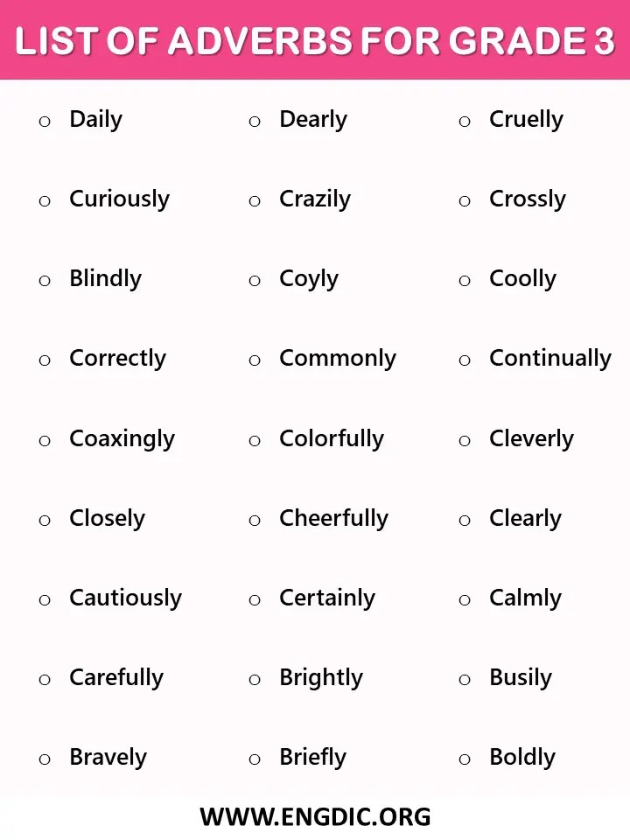Viewport: 630px width, 840px height.
Task: Click the word Certainly
Action: pyautogui.click(x=326, y=598)
